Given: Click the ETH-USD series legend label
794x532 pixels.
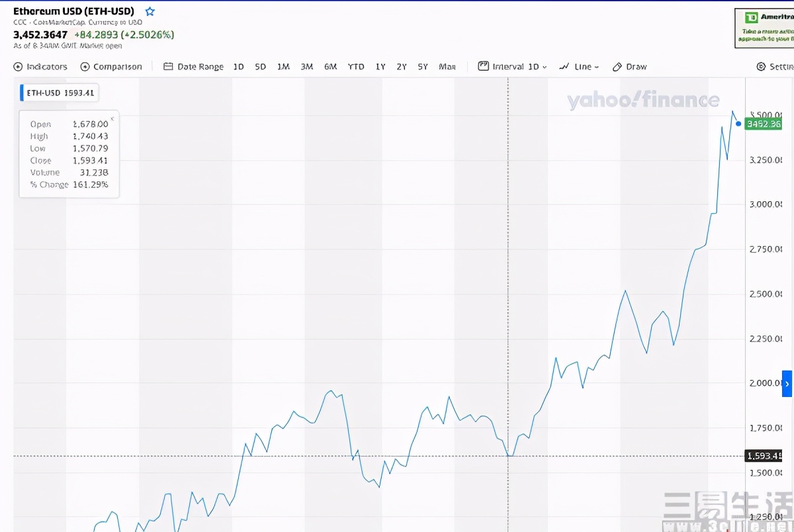Looking at the screenshot, I should (60, 93).
